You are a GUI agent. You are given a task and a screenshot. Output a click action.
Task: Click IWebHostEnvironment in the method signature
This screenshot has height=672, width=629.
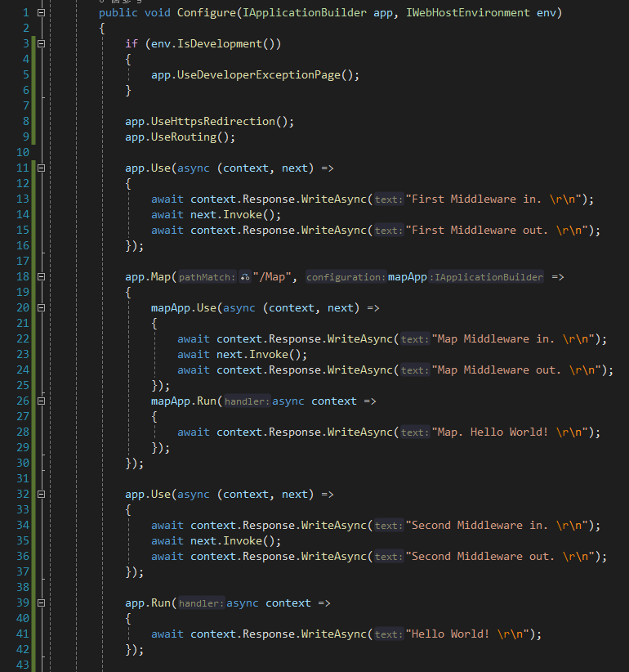468,13
